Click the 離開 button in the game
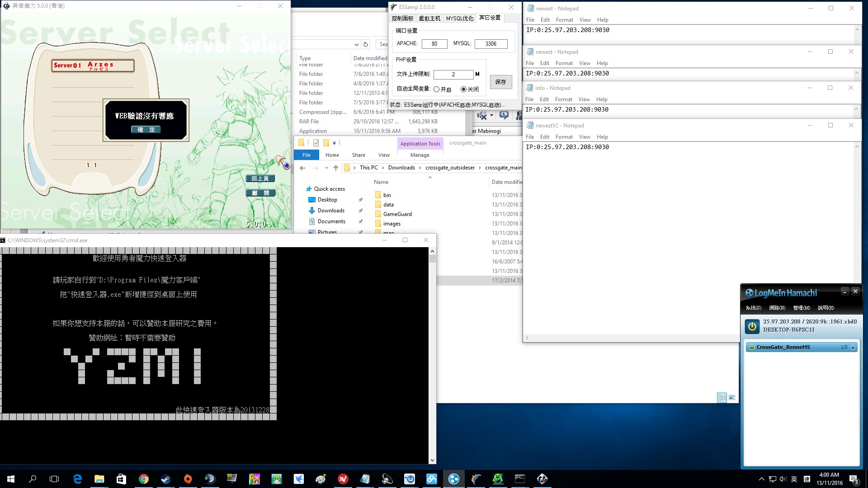 260,193
